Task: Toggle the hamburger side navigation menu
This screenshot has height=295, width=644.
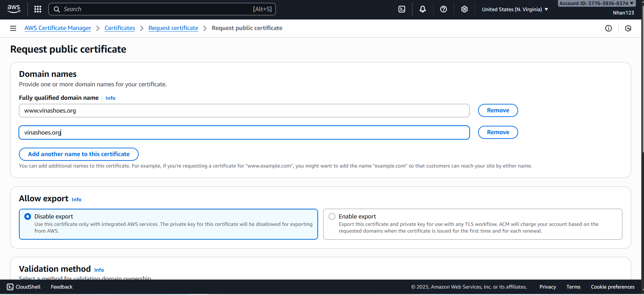Action: point(13,28)
